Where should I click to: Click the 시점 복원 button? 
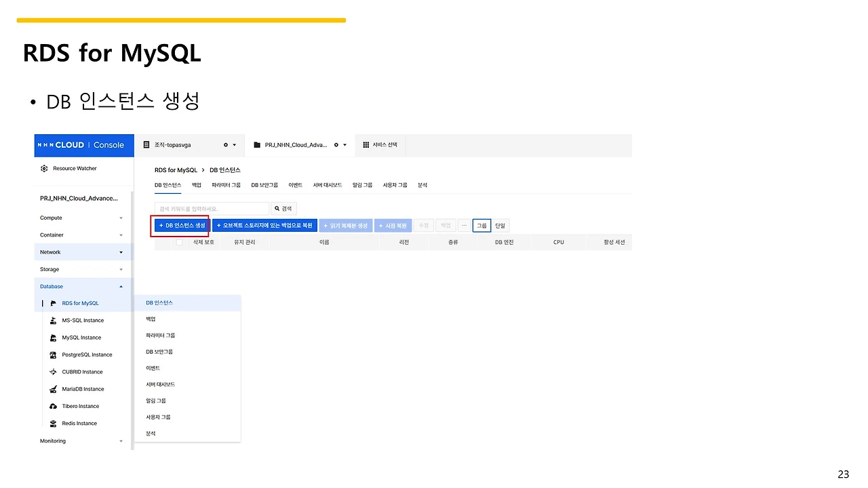pos(393,226)
